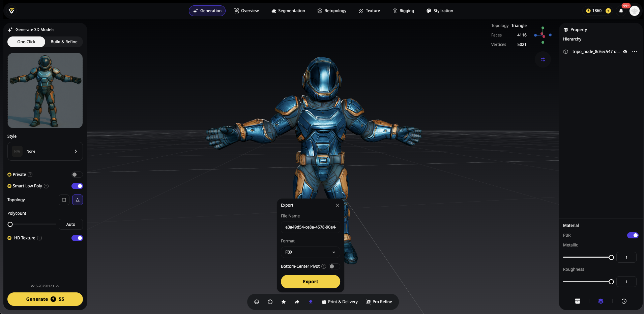Open the history clock icon panel
644x314 pixels.
624,301
